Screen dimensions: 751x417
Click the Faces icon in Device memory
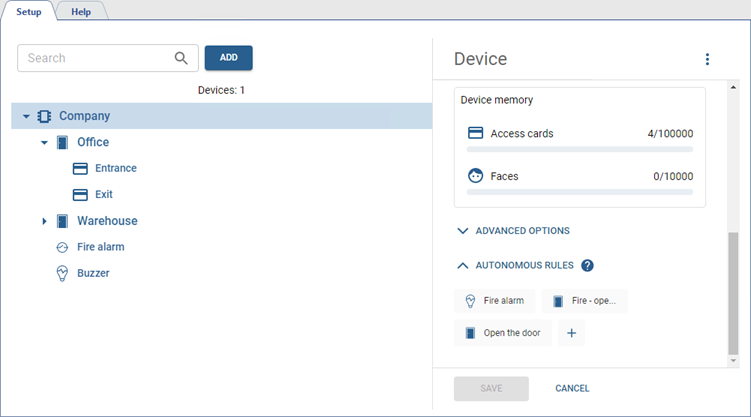pyautogui.click(x=476, y=176)
